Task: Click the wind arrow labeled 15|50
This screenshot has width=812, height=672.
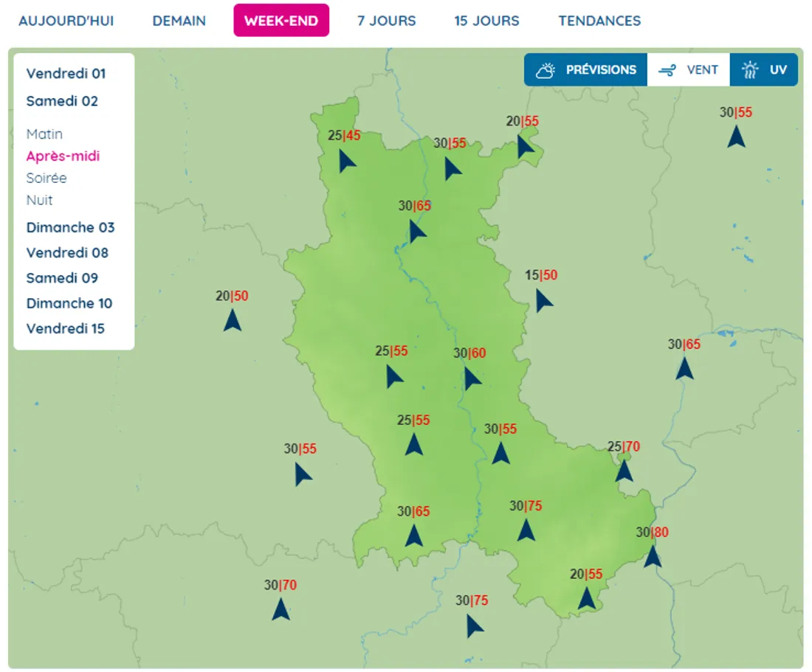Action: click(x=544, y=300)
